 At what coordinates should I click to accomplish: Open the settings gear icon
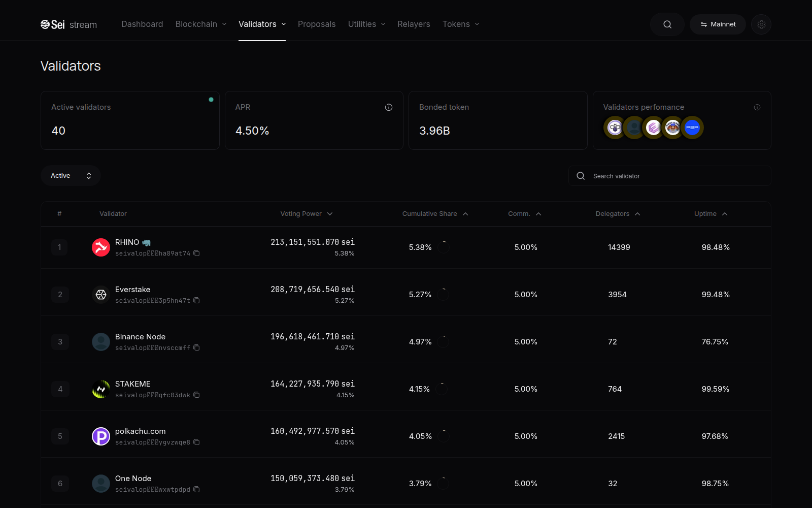point(761,24)
